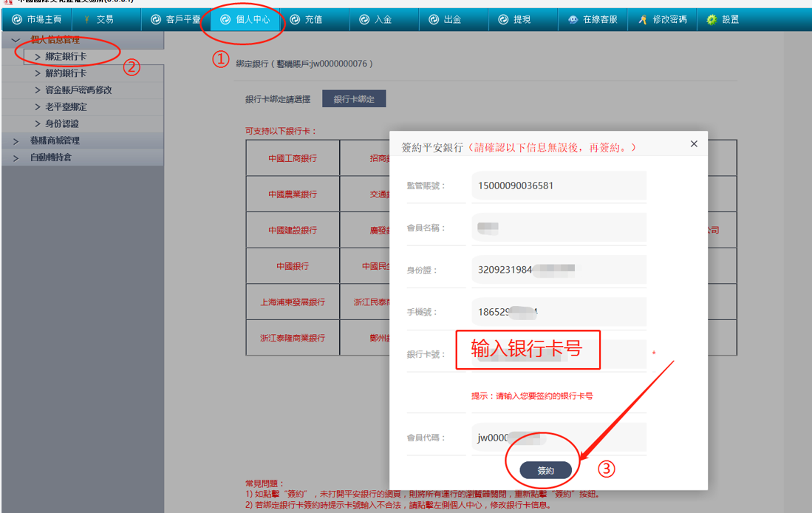This screenshot has width=812, height=513.
Task: Click the 監管賬號 field
Action: 559,186
